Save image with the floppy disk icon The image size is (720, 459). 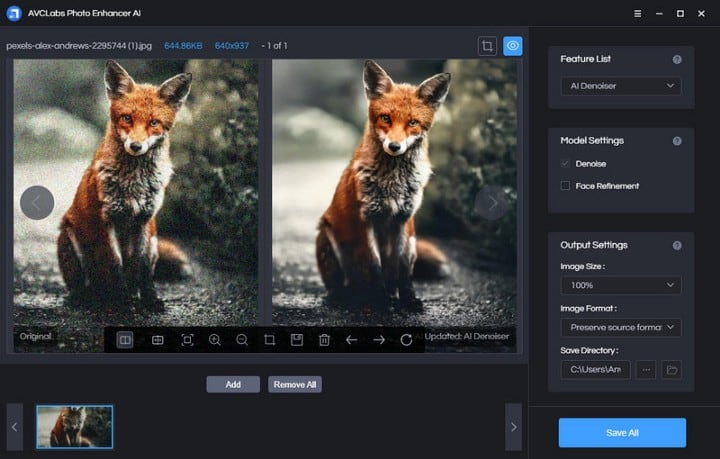[x=297, y=340]
